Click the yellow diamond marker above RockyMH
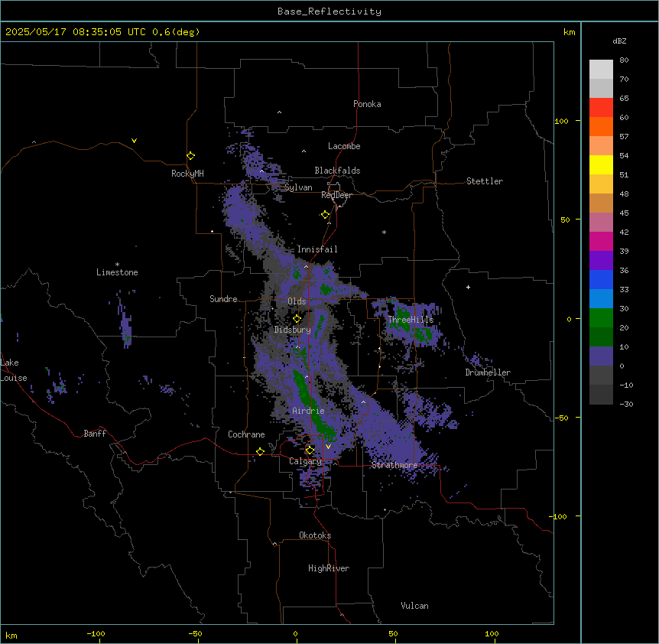659x644 pixels. [190, 155]
